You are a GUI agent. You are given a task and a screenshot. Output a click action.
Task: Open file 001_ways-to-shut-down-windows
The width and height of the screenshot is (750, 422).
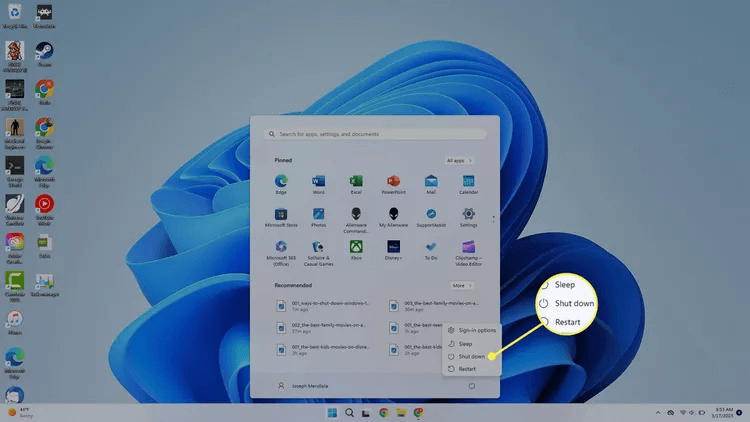(324, 306)
